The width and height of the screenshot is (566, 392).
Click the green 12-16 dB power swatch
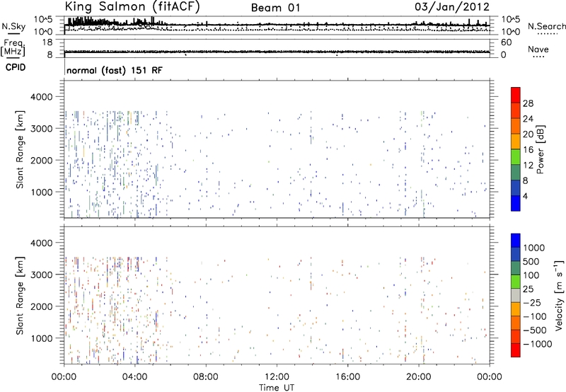(516, 156)
